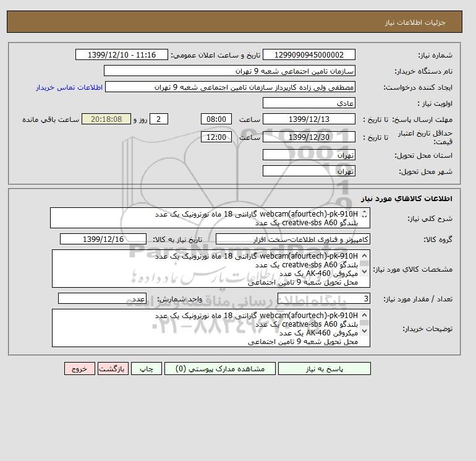
Task: Open 'مشاهده مدارک پیوستی (0)' attachments
Action: pyautogui.click(x=220, y=368)
